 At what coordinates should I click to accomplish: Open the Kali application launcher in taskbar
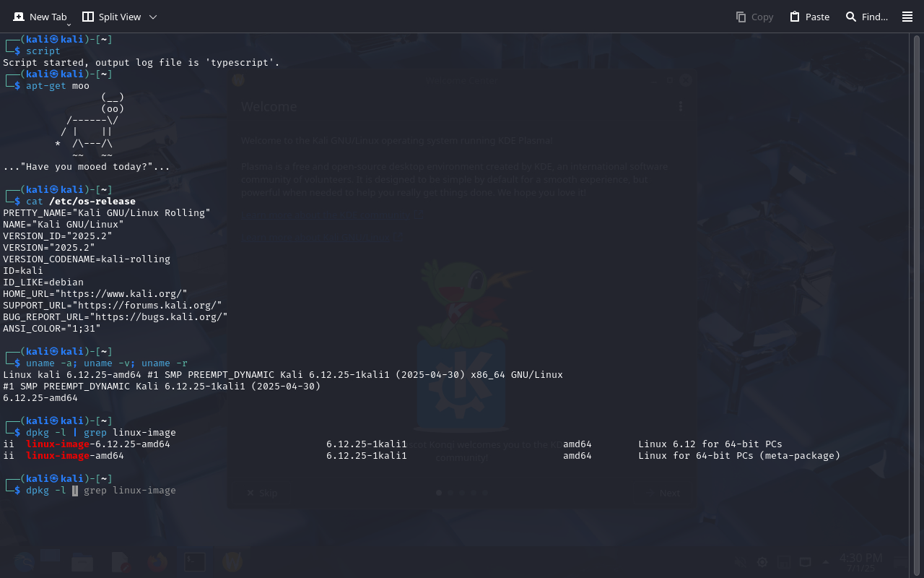click(23, 561)
